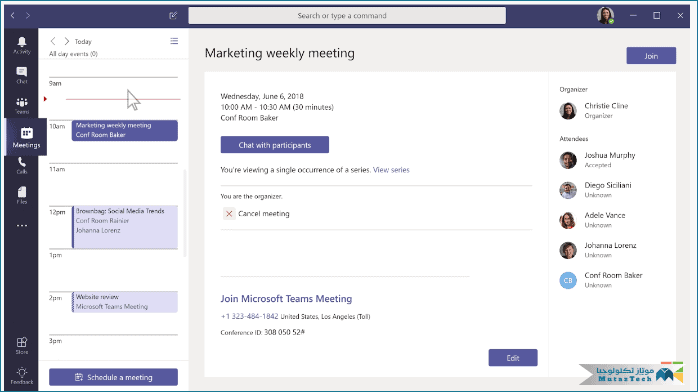This screenshot has width=698, height=392.
Task: Click Adele Vance attendee name
Action: [605, 215]
